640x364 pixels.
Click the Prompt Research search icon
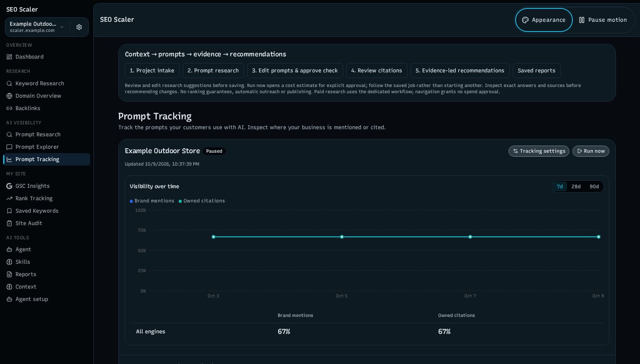(x=9, y=135)
